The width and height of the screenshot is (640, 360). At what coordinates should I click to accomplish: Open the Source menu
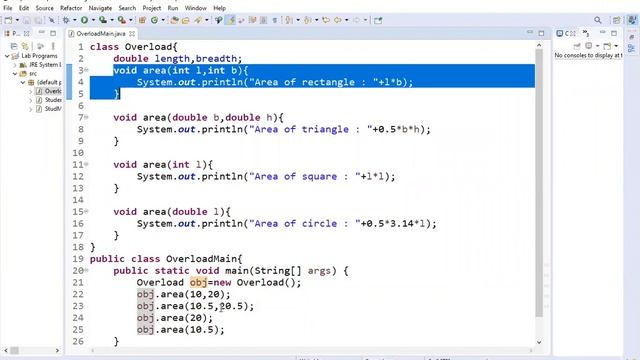[44, 8]
